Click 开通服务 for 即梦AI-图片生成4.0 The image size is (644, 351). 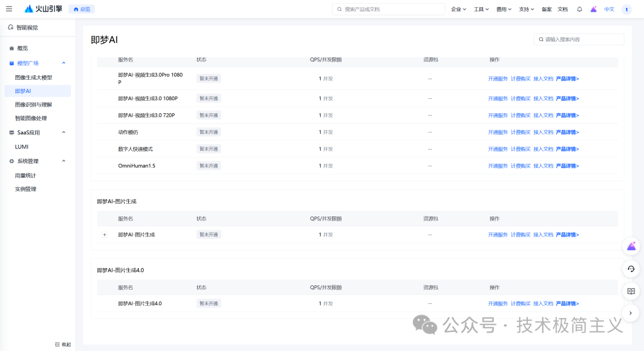click(498, 304)
